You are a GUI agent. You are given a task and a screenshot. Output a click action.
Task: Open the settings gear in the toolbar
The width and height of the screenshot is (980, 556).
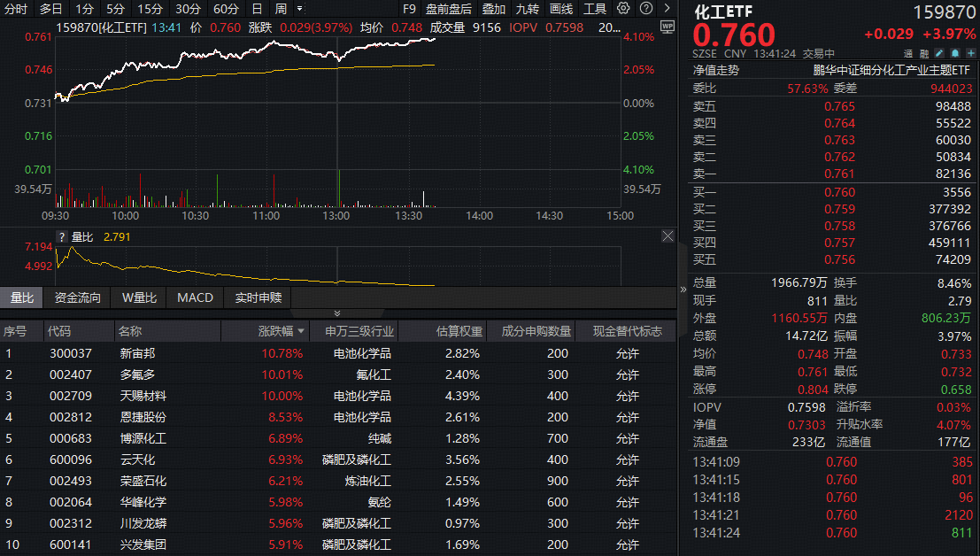point(622,9)
